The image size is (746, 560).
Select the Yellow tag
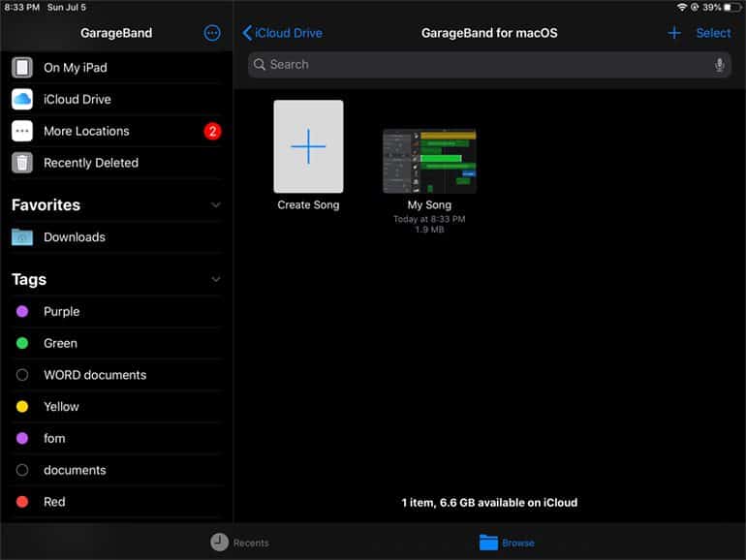[x=116, y=407]
